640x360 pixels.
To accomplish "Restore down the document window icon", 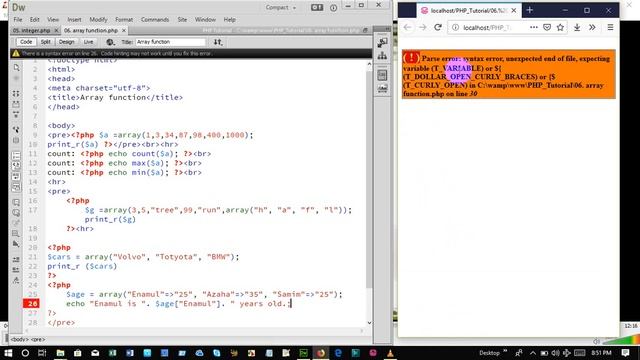I will pyautogui.click(x=365, y=30).
